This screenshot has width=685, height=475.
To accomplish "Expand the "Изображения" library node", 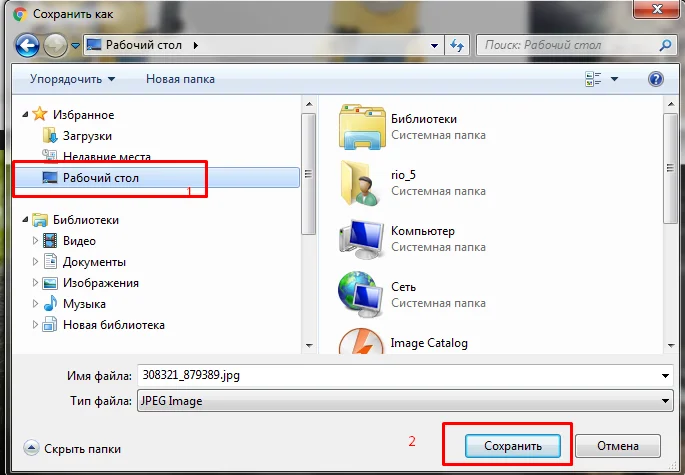I will click(x=35, y=282).
